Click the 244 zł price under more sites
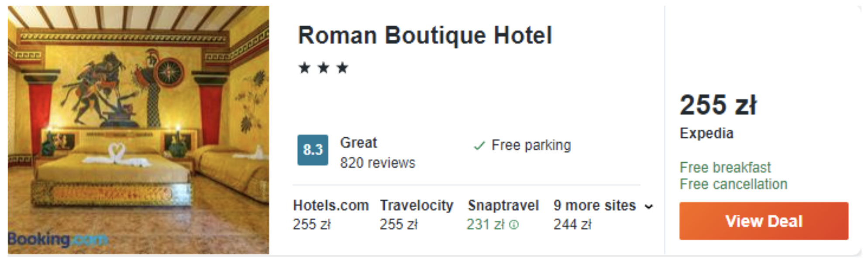This screenshot has width=868, height=260. (572, 224)
